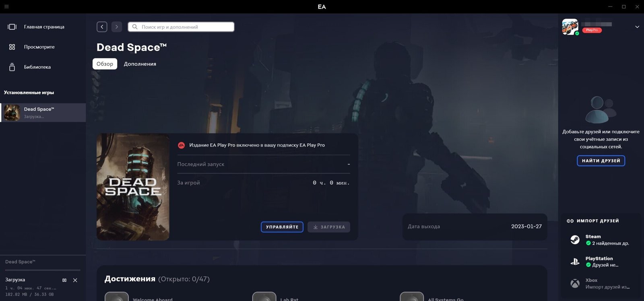Cancel the Dead Space download

[x=75, y=280]
